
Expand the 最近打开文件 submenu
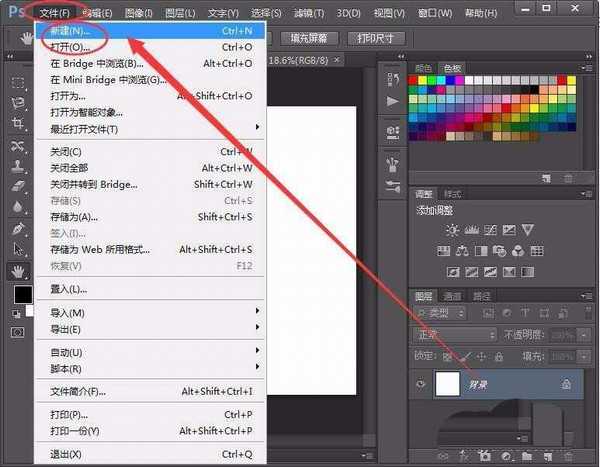coord(150,129)
